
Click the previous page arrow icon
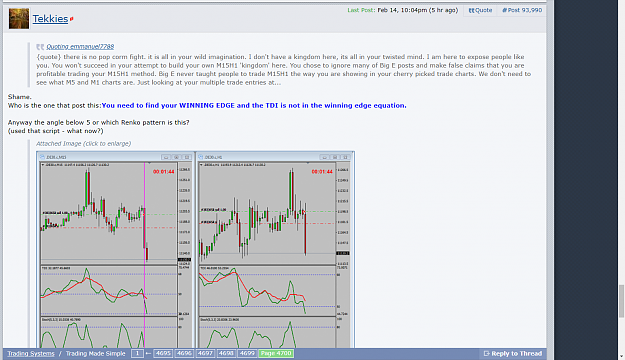tap(148, 354)
